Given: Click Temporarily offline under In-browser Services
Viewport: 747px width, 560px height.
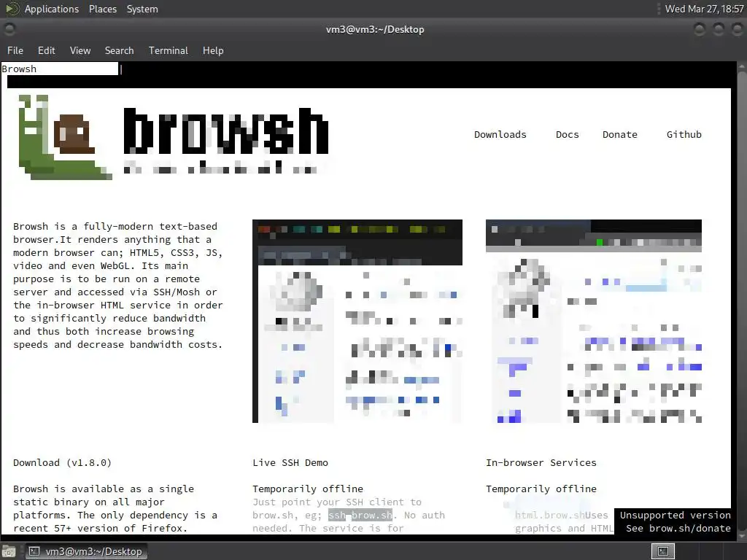Looking at the screenshot, I should (x=541, y=489).
